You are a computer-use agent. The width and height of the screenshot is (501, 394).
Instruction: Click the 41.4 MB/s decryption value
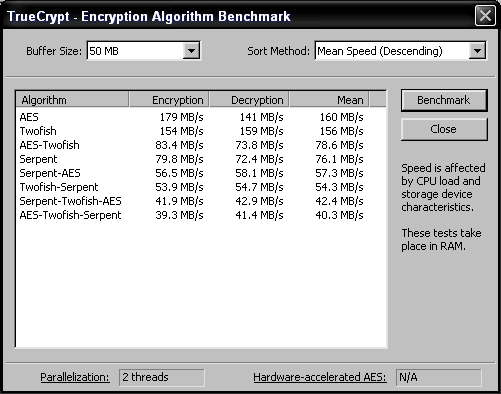pos(259,215)
